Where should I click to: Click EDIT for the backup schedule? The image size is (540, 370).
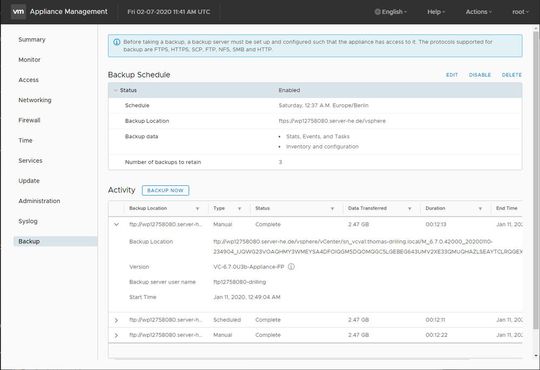[452, 75]
